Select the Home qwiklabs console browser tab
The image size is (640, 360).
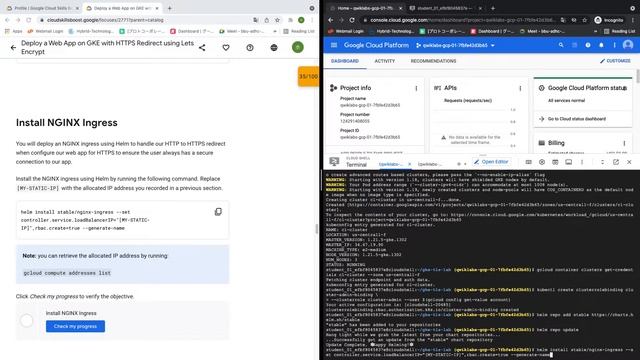(x=365, y=8)
